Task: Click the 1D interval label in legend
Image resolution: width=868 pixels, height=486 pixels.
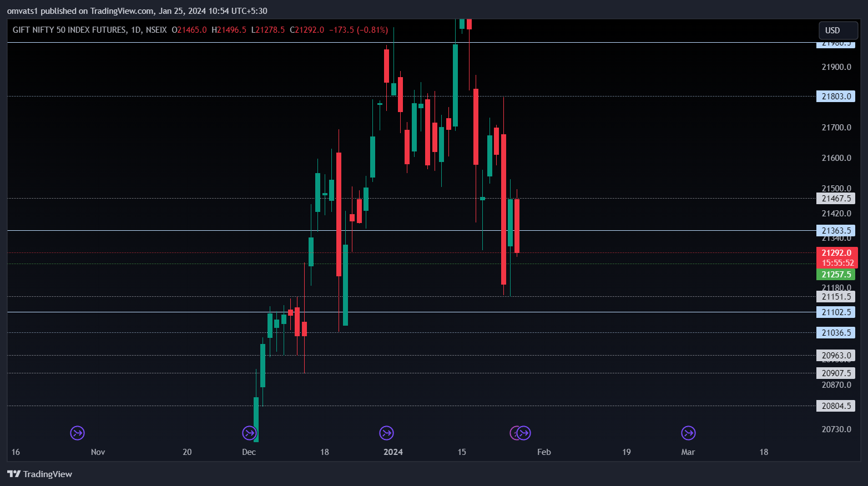Action: coord(136,30)
